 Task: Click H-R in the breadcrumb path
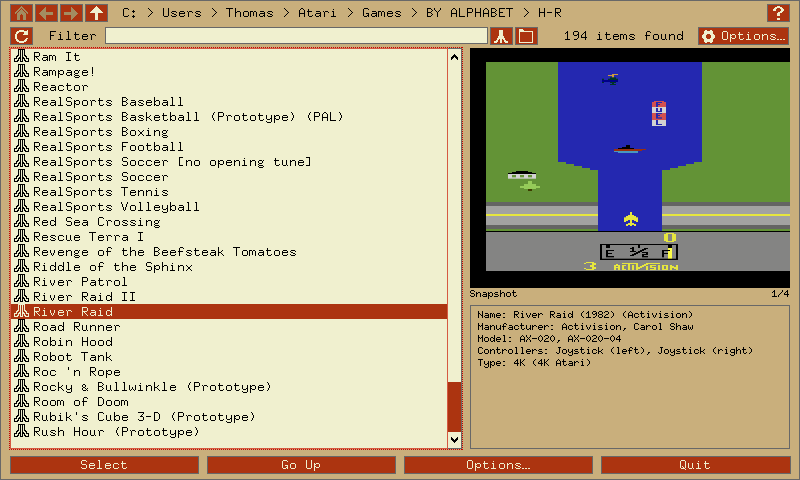[549, 13]
